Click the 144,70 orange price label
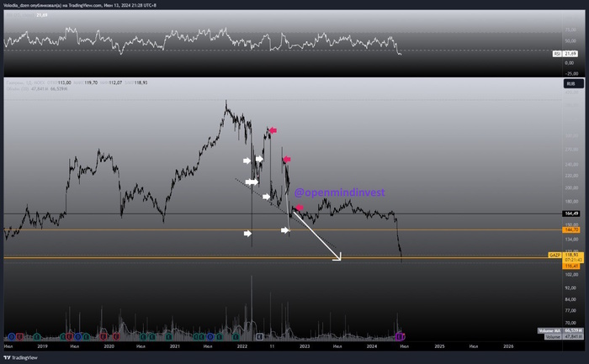The image size is (589, 364). 571,229
